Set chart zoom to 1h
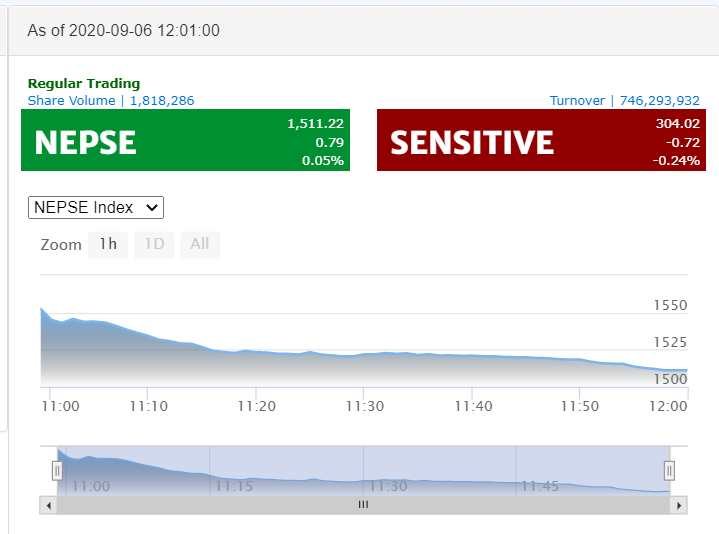The width and height of the screenshot is (719, 534). pos(108,245)
